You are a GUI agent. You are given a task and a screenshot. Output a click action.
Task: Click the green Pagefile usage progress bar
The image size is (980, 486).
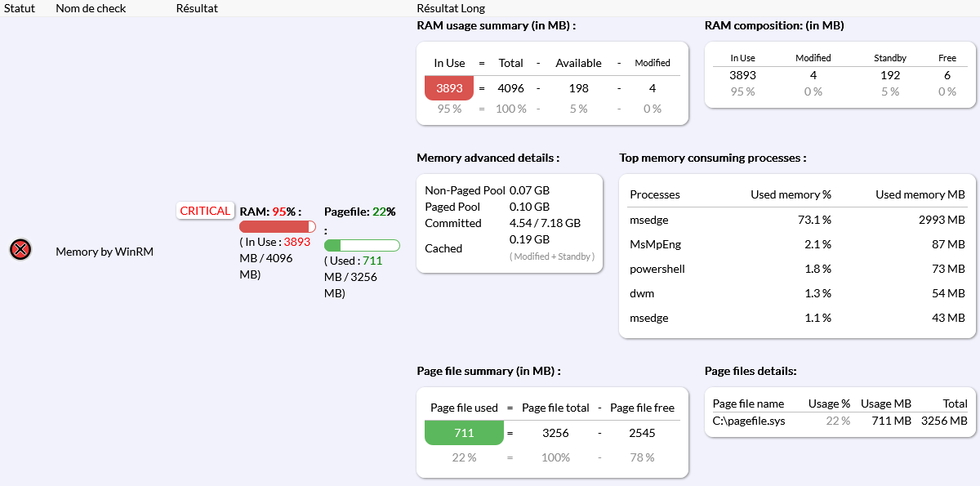362,245
